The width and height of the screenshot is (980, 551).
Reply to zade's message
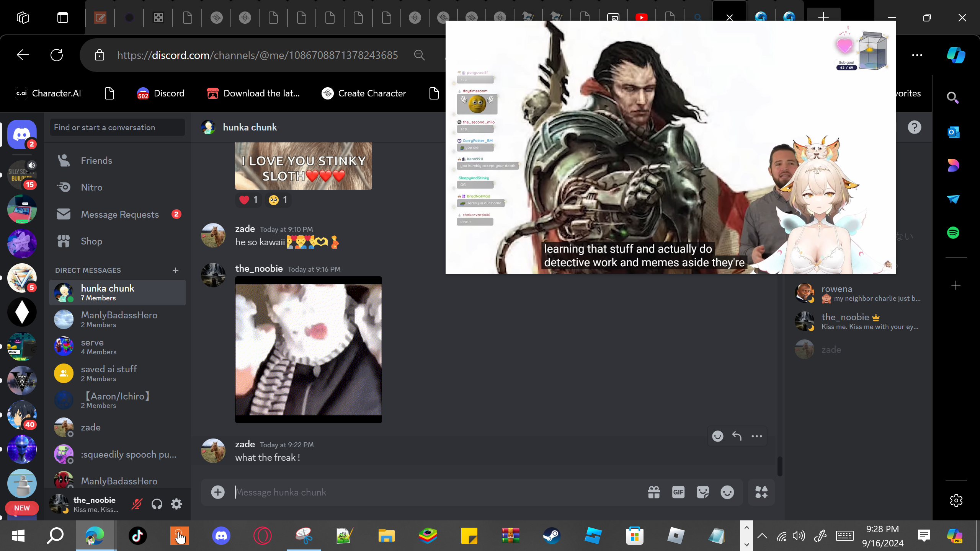click(x=737, y=436)
